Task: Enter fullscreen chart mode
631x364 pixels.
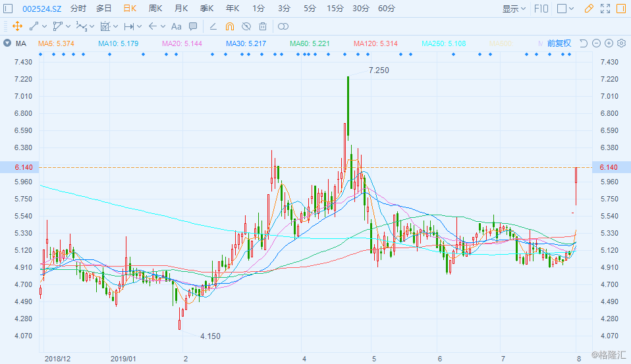Action: 605,9
